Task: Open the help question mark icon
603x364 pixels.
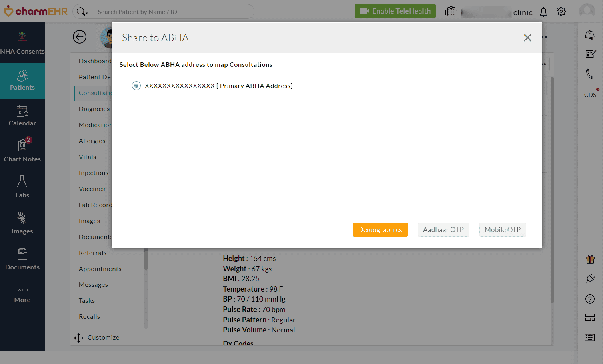Action: (x=590, y=299)
